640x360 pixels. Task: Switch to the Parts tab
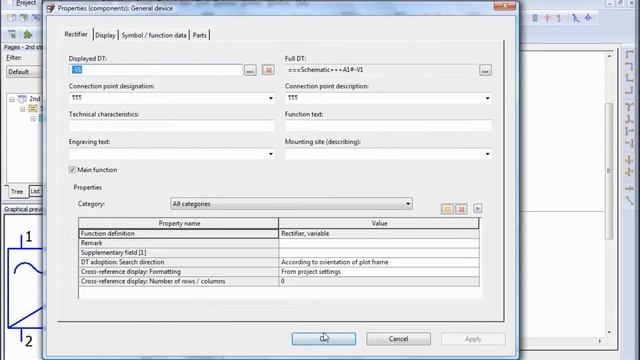click(200, 35)
